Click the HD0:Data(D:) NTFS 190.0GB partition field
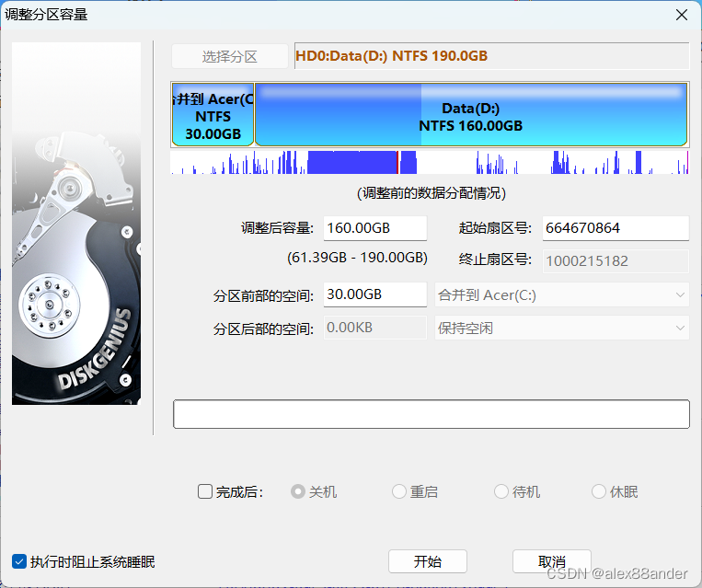This screenshot has height=588, width=702. 491,56
